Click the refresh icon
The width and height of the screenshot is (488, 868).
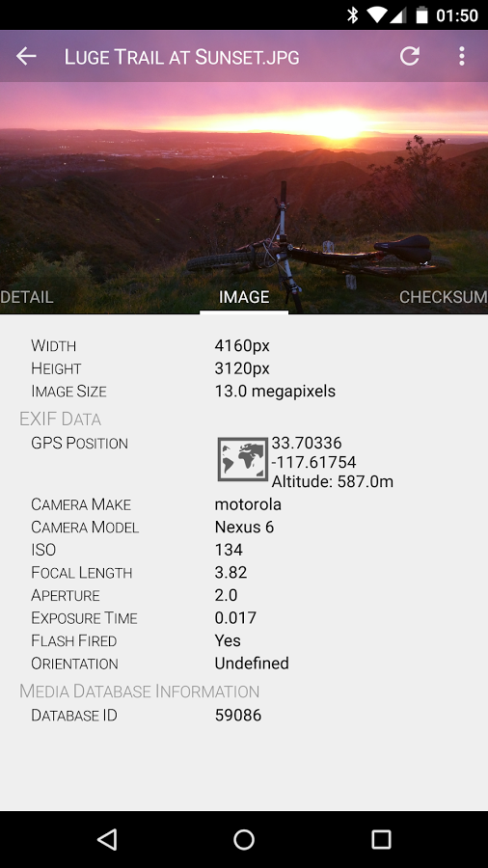point(410,56)
